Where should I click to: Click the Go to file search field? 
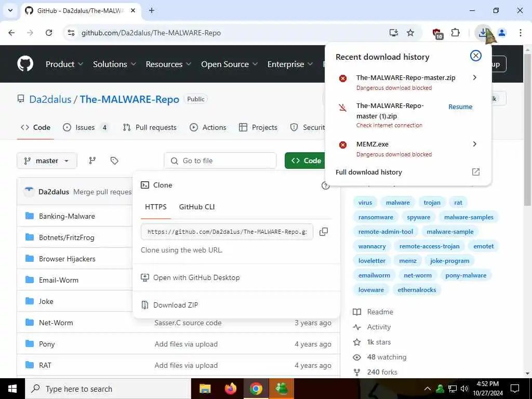click(x=220, y=161)
